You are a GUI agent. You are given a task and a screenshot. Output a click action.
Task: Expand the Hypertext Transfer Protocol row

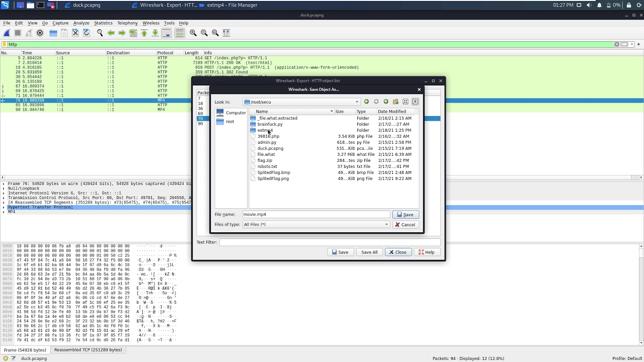tap(4, 207)
